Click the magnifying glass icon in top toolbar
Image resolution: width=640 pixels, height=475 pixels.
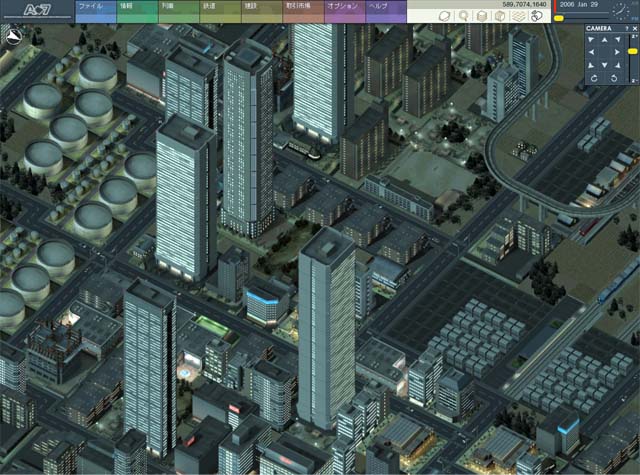click(463, 16)
